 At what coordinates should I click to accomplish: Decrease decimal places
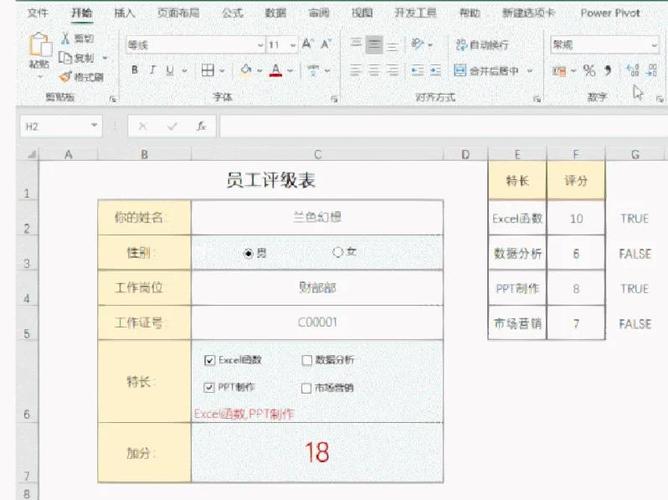652,70
